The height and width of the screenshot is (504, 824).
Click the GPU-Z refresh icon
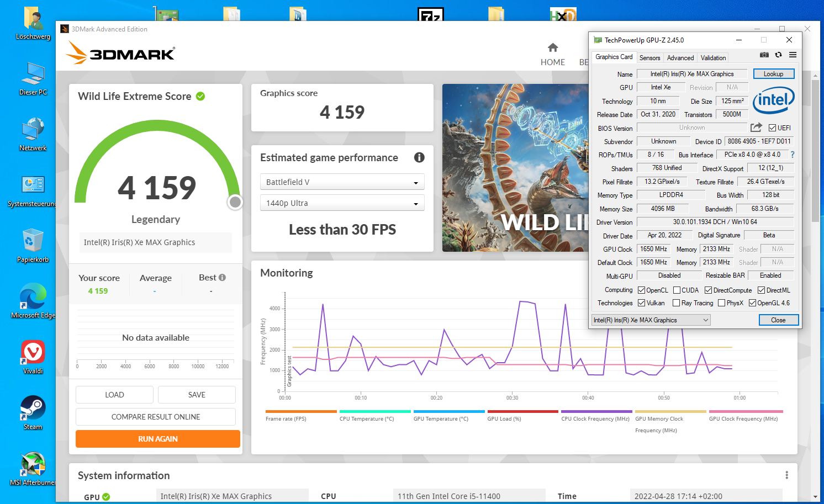click(778, 55)
